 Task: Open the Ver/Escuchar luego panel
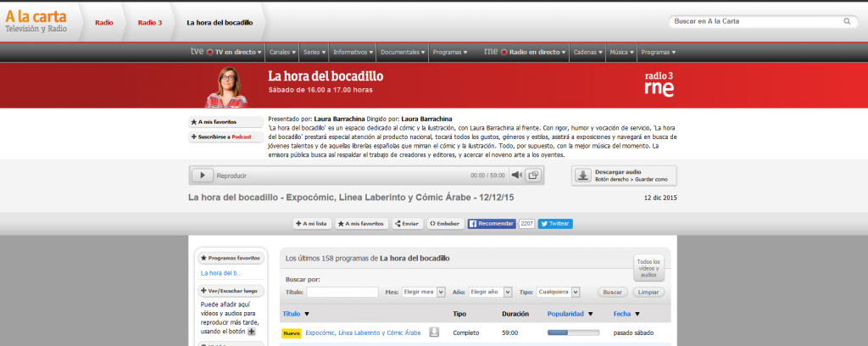231,291
